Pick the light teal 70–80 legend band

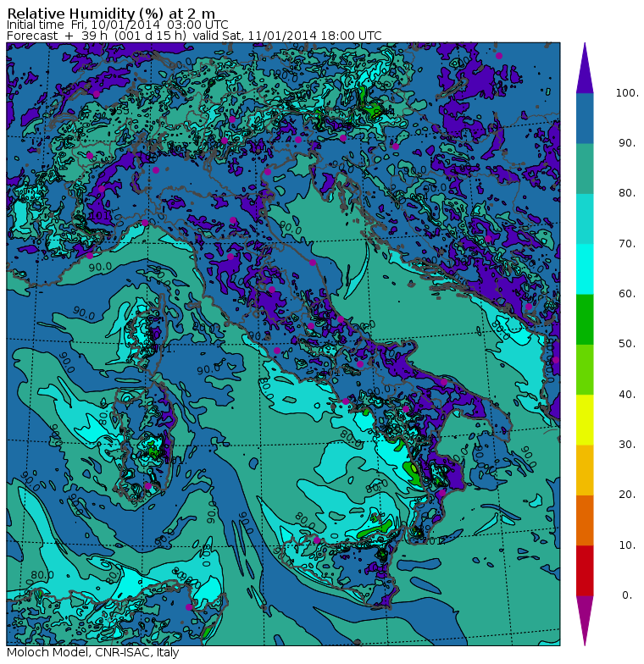(x=585, y=219)
